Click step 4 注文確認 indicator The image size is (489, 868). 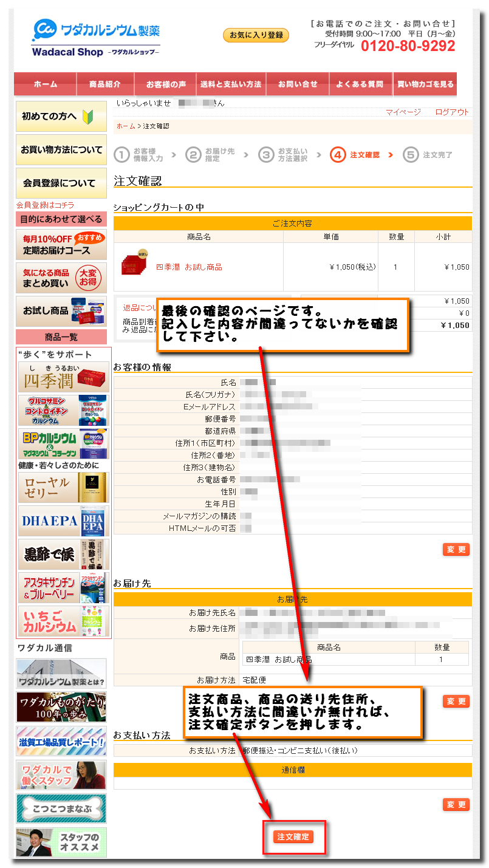click(355, 154)
